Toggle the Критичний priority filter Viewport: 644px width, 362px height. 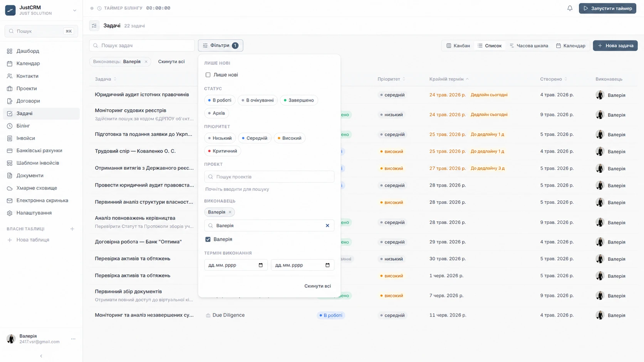point(223,151)
